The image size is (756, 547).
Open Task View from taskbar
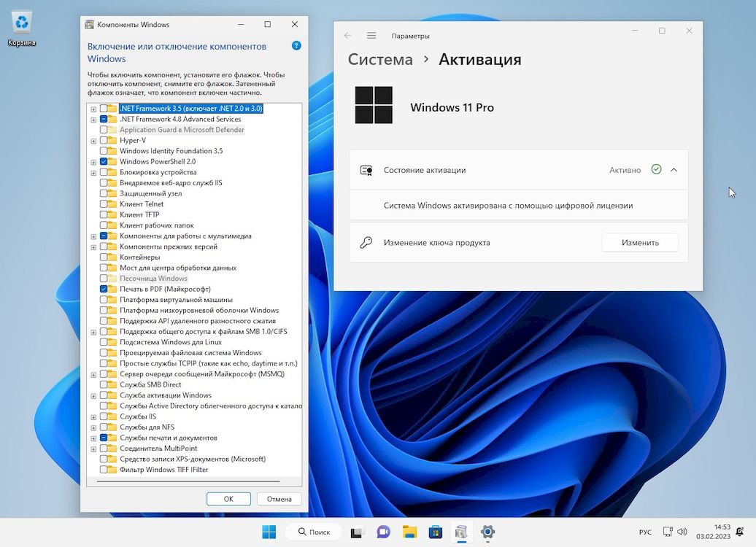click(356, 532)
